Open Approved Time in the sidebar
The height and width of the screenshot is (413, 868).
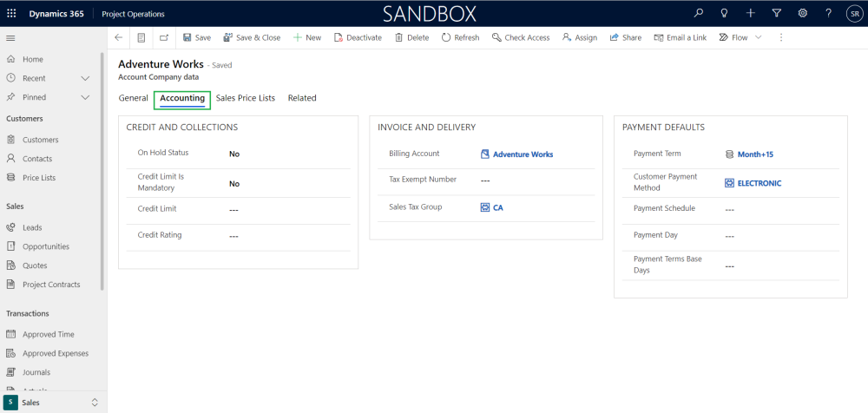[x=48, y=334]
